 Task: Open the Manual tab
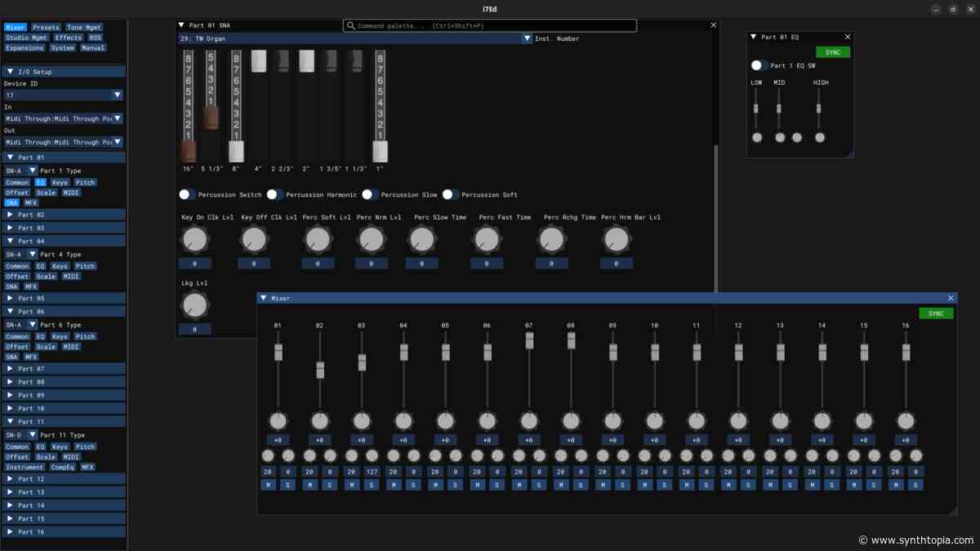(x=93, y=48)
